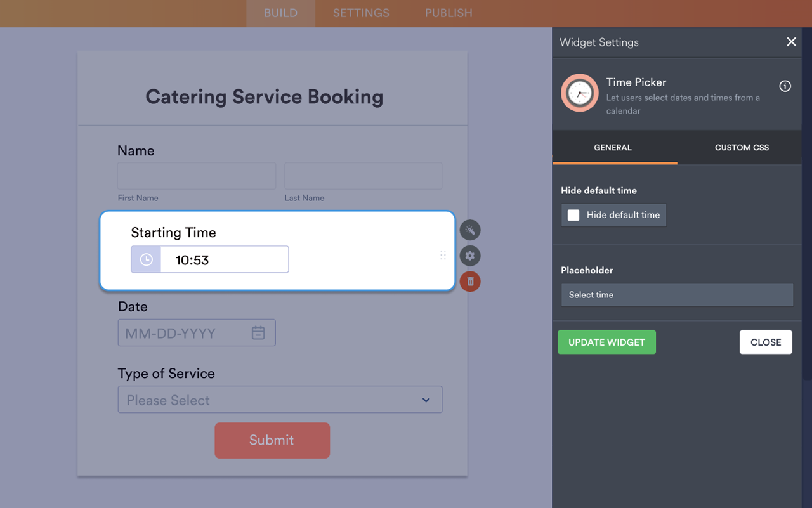This screenshot has height=508, width=812.
Task: Check the box labeled Hide default time
Action: (573, 215)
